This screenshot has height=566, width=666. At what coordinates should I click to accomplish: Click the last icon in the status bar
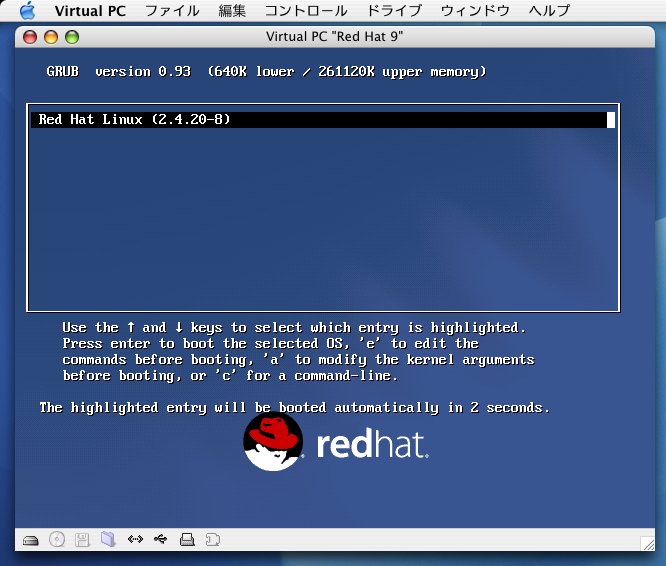(x=213, y=540)
